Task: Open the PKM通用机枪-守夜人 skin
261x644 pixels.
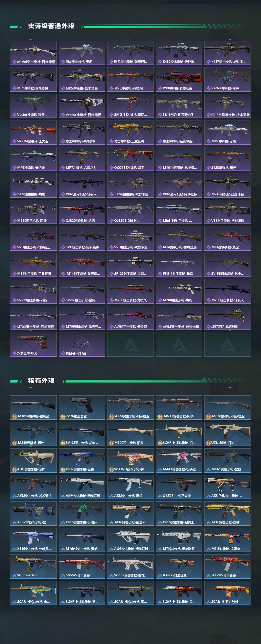Action: tap(82, 185)
